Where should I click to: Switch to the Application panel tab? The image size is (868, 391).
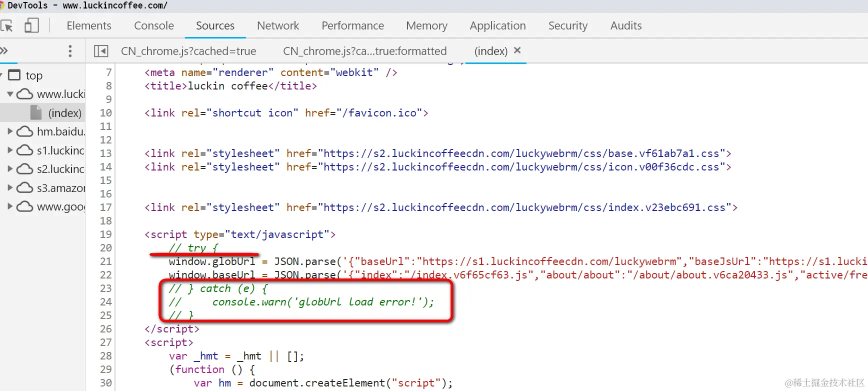coord(497,25)
